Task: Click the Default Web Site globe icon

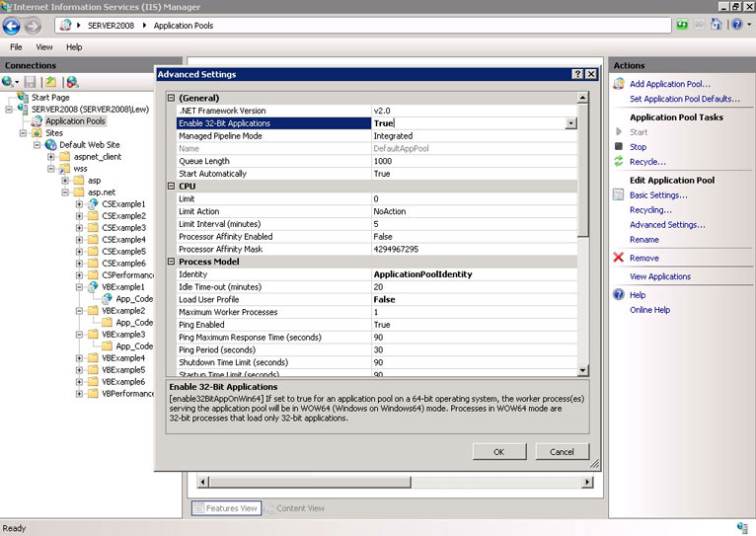Action: coord(50,144)
